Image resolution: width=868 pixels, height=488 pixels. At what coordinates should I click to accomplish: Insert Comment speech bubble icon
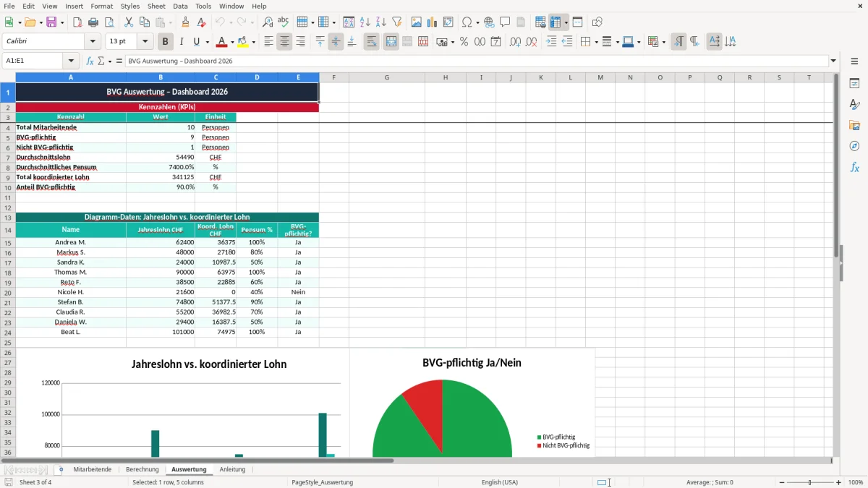point(505,22)
